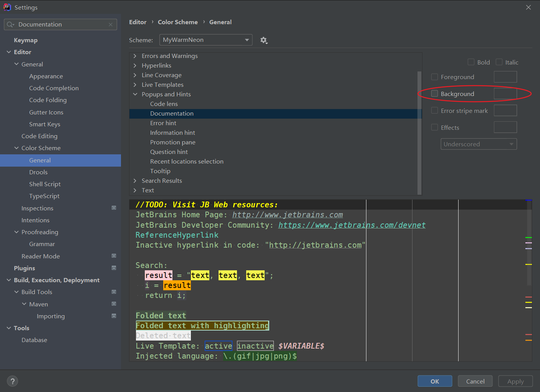Collapse the Tools settings group

tap(9, 328)
